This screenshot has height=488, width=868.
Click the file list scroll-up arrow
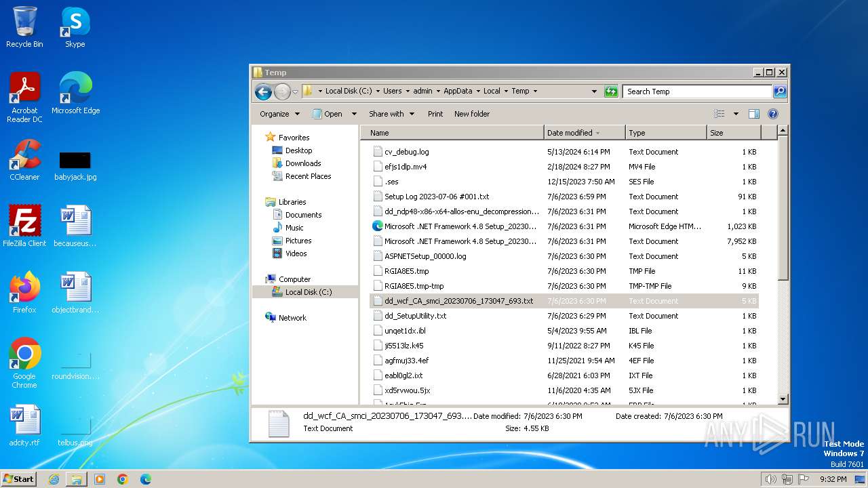pyautogui.click(x=783, y=130)
